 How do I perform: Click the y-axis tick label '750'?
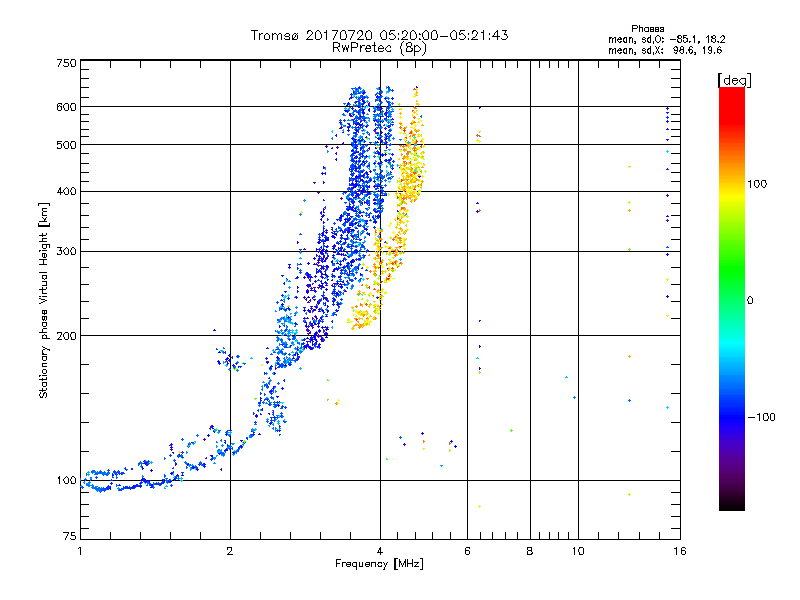pyautogui.click(x=66, y=63)
